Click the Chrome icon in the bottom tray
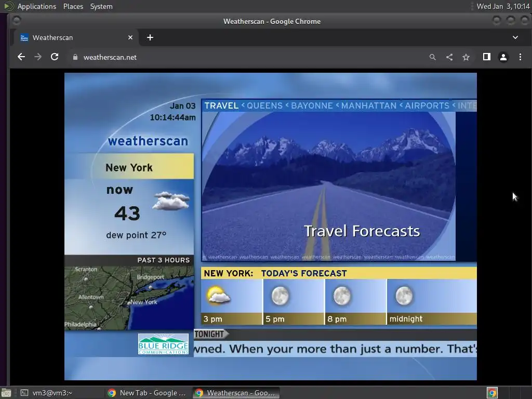The image size is (532, 399). click(492, 393)
